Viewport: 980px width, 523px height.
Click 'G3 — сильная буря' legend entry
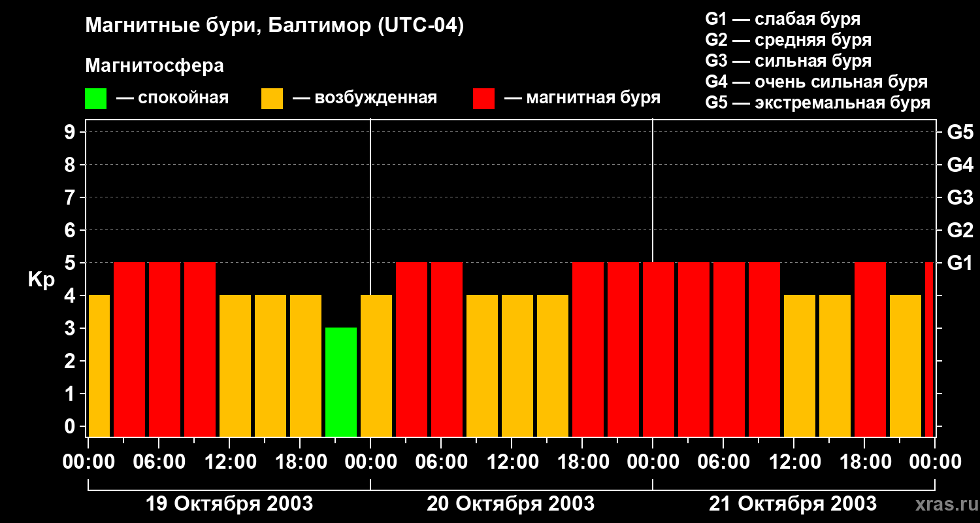pos(788,61)
